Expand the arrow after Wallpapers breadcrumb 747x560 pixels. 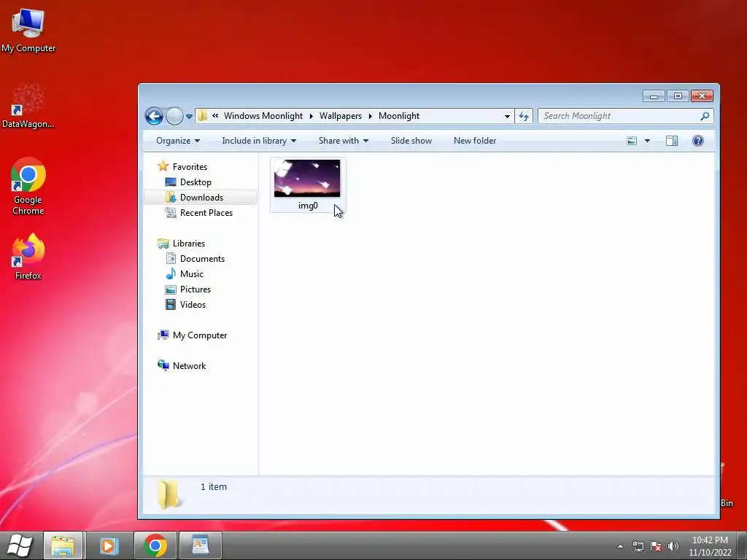(370, 116)
